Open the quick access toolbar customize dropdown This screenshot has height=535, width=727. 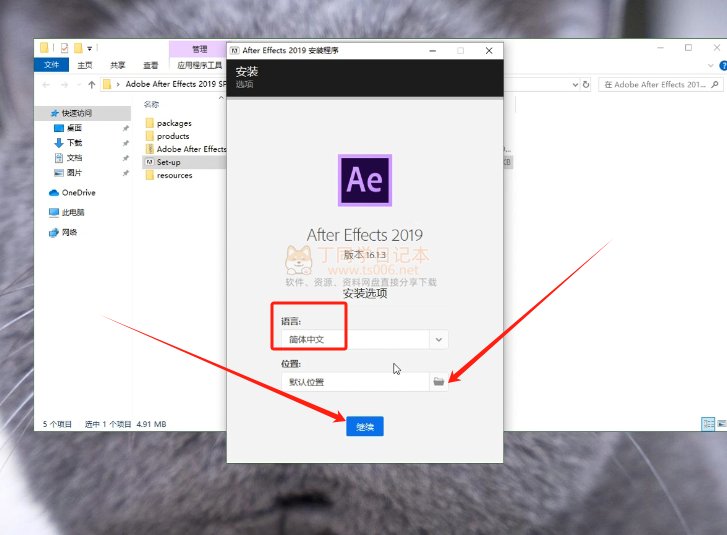(89, 48)
